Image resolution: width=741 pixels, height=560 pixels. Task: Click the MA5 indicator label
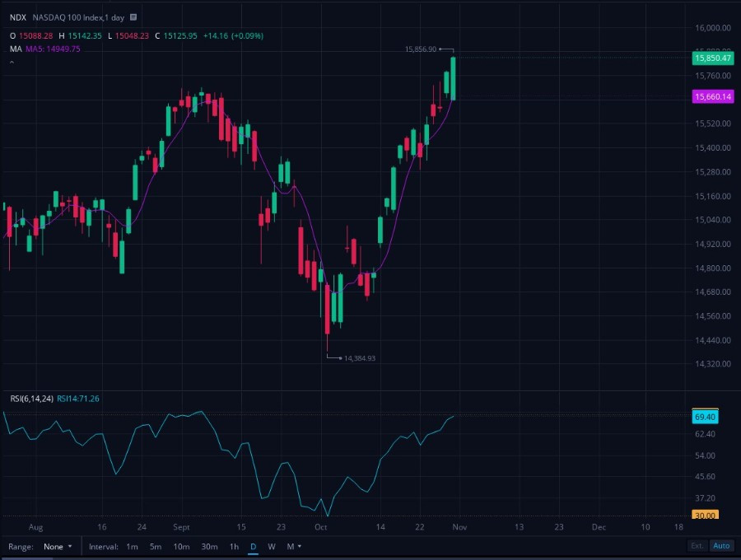click(53, 49)
